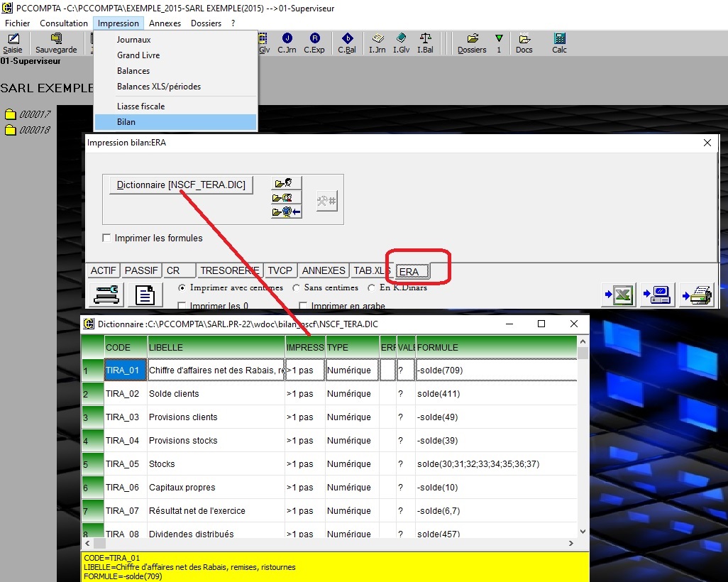Open the Annexes menu
Image resolution: width=728 pixels, height=582 pixels.
coord(165,23)
